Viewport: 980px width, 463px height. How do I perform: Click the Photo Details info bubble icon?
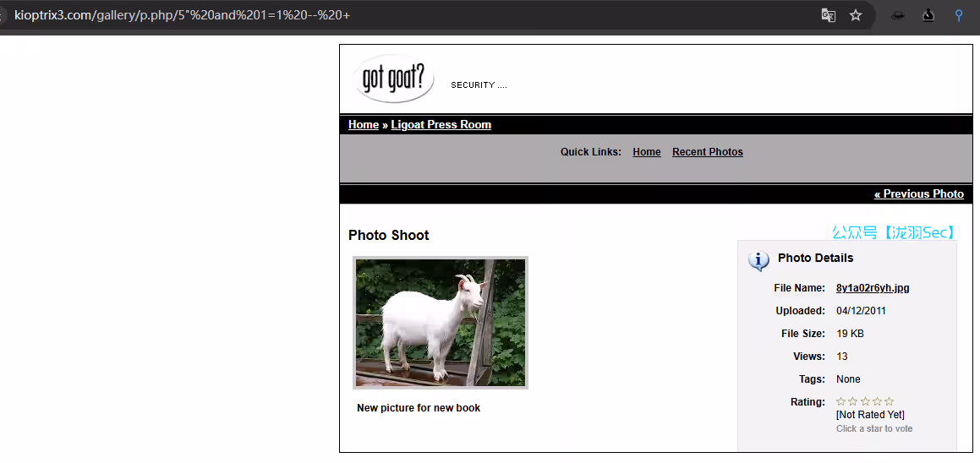(758, 260)
